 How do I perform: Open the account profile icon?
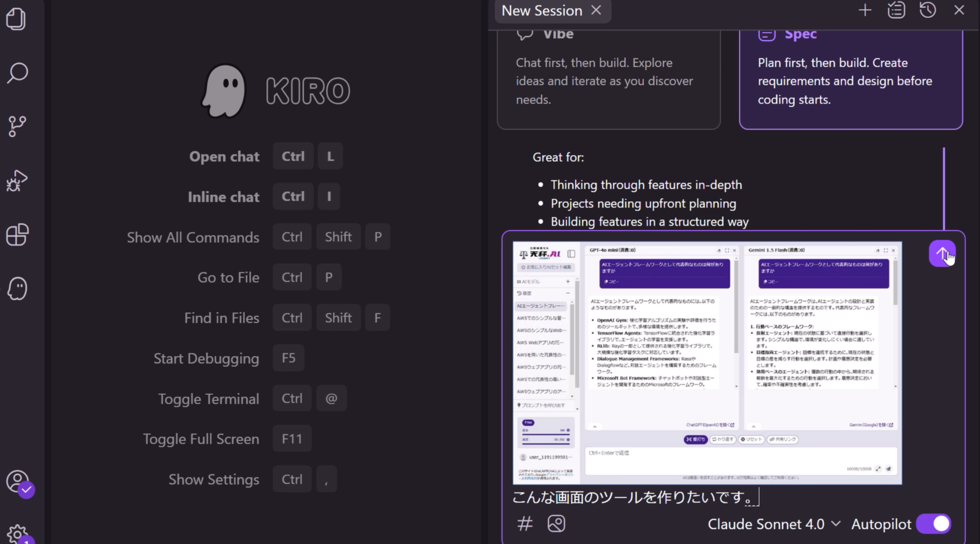(x=17, y=482)
